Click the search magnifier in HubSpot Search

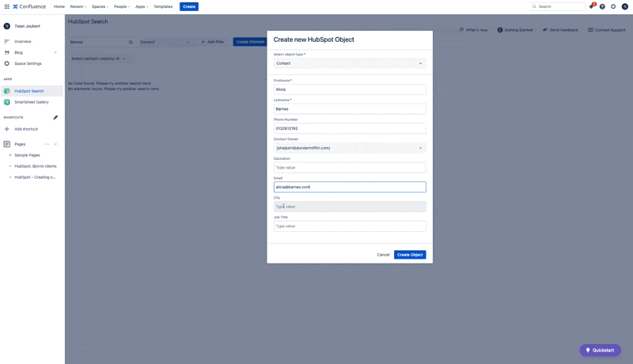click(x=131, y=42)
